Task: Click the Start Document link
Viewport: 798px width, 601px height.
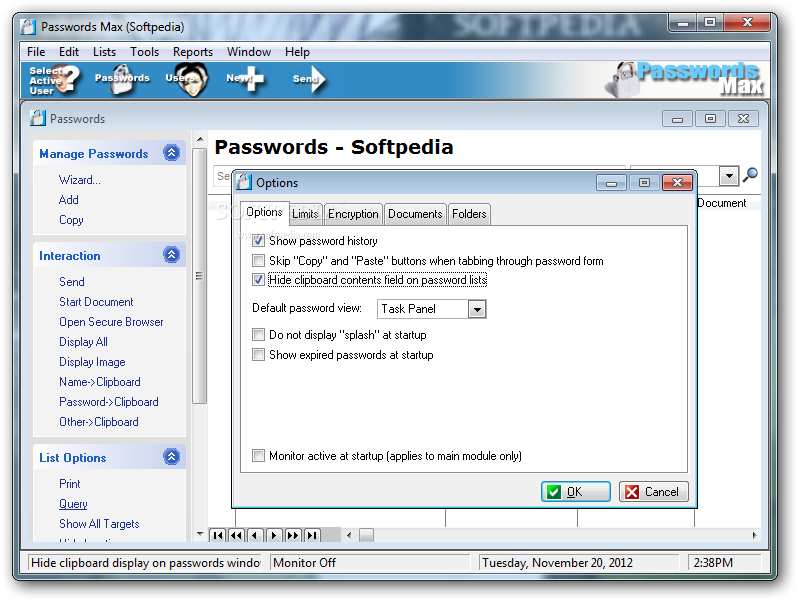Action: 96,302
